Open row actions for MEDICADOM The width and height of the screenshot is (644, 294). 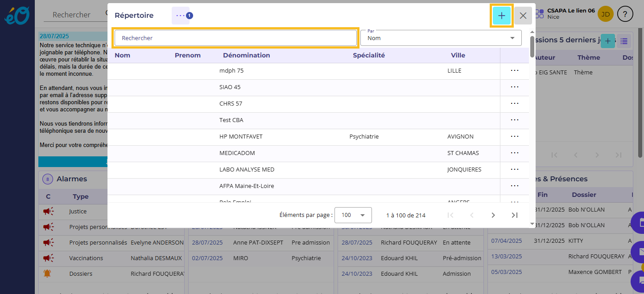coord(514,153)
